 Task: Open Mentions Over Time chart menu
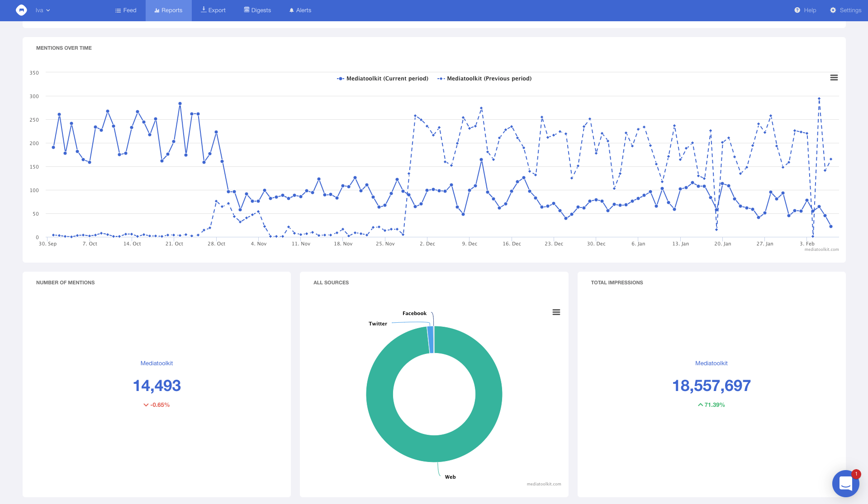point(834,78)
